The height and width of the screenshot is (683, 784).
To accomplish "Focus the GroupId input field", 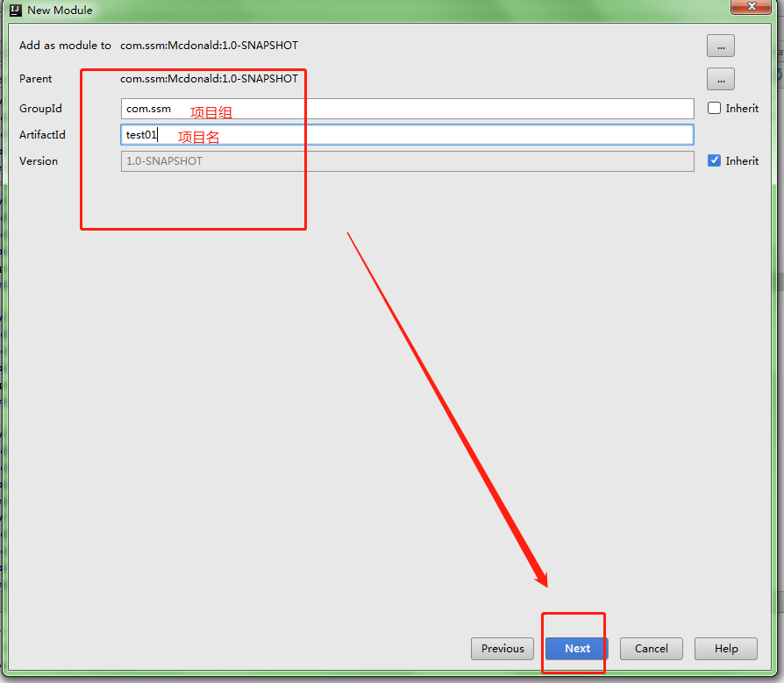I will pos(407,109).
